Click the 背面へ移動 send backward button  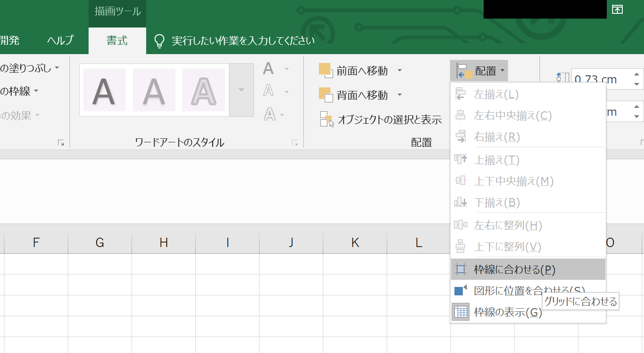353,95
